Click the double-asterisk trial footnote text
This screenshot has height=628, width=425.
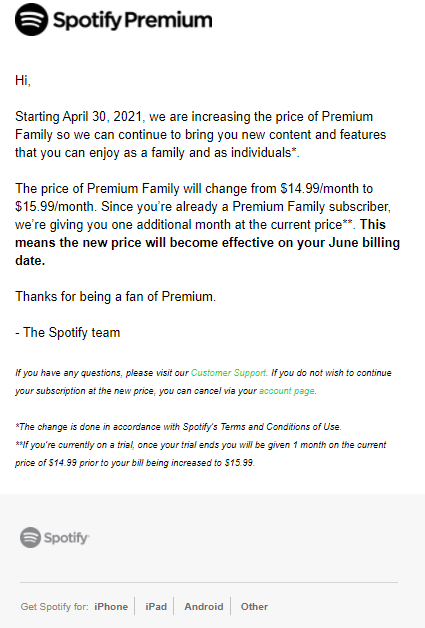(x=201, y=454)
